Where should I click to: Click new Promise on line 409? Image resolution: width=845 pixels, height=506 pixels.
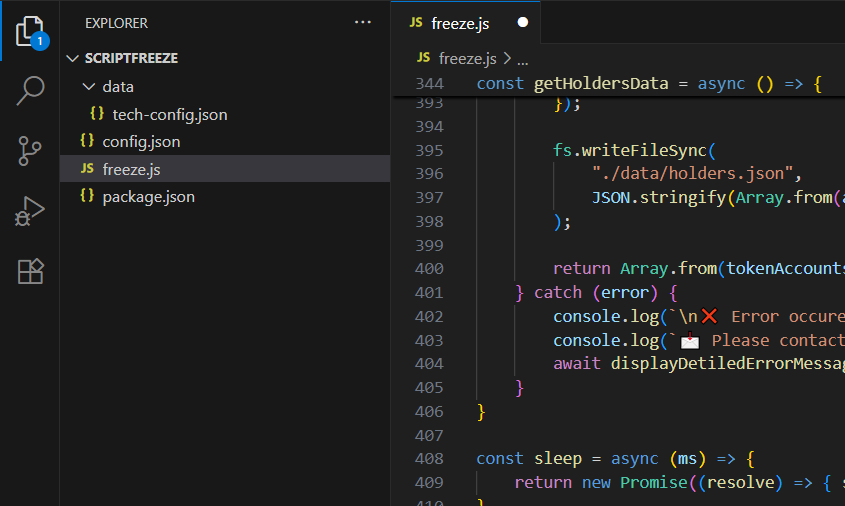[635, 482]
